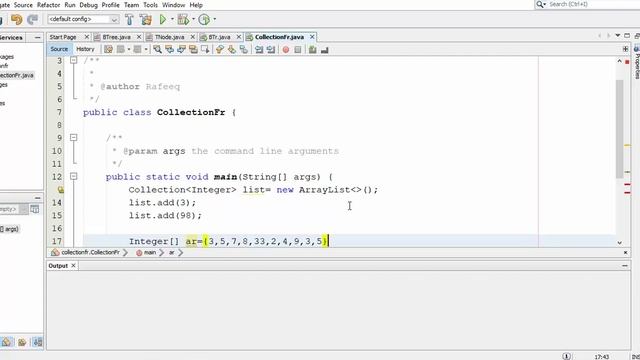Click the Stop Macro Recording square icon
640x360 pixels.
pyautogui.click(x=298, y=49)
